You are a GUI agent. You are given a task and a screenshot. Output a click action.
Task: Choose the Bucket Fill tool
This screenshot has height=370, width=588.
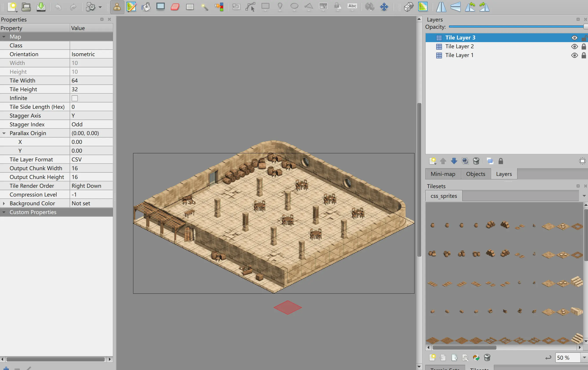pyautogui.click(x=146, y=7)
